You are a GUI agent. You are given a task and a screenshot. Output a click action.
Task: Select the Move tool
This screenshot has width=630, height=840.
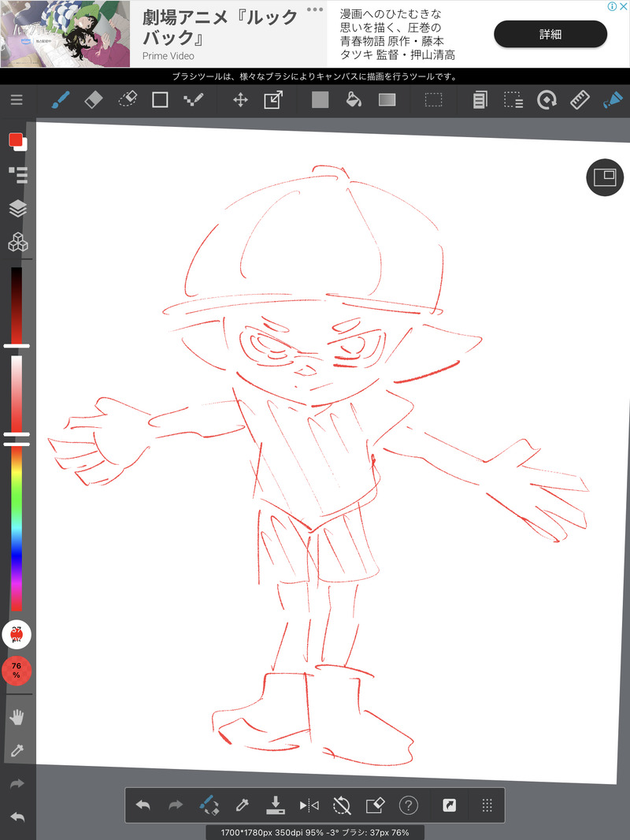(x=240, y=99)
